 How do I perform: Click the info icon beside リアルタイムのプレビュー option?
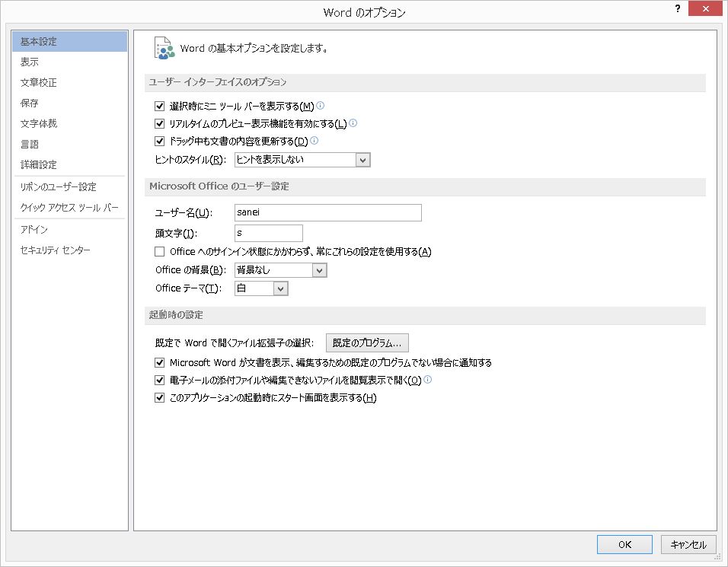coord(353,123)
